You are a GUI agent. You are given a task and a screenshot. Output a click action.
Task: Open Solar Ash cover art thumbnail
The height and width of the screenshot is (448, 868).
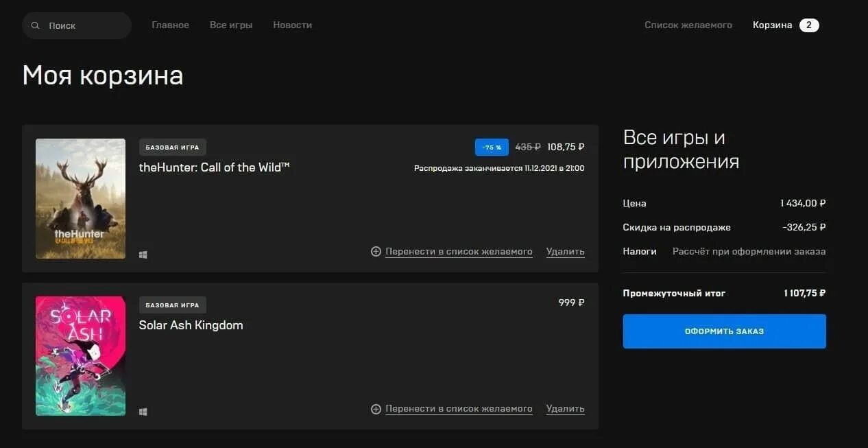tap(80, 356)
